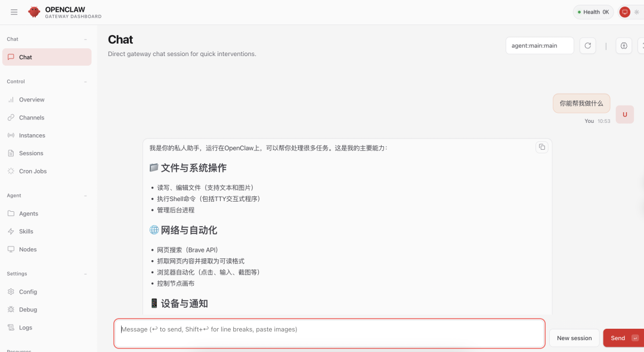The image size is (644, 352).
Task: Collapse the Settings sidebar section
Action: (x=85, y=274)
